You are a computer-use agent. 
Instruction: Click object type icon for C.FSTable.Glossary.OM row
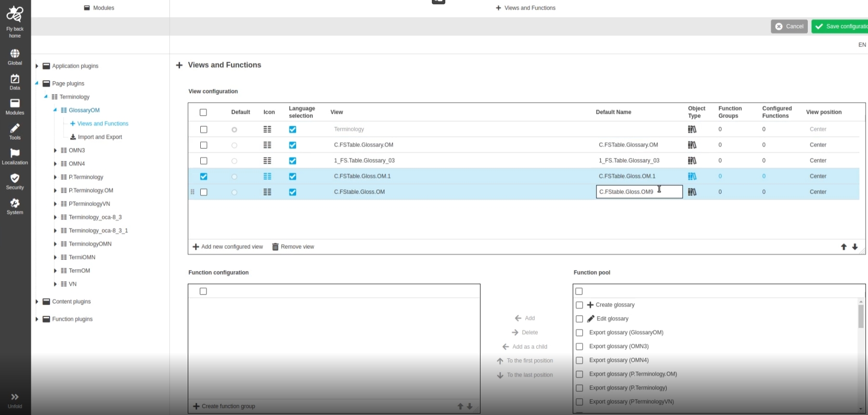[x=692, y=145]
